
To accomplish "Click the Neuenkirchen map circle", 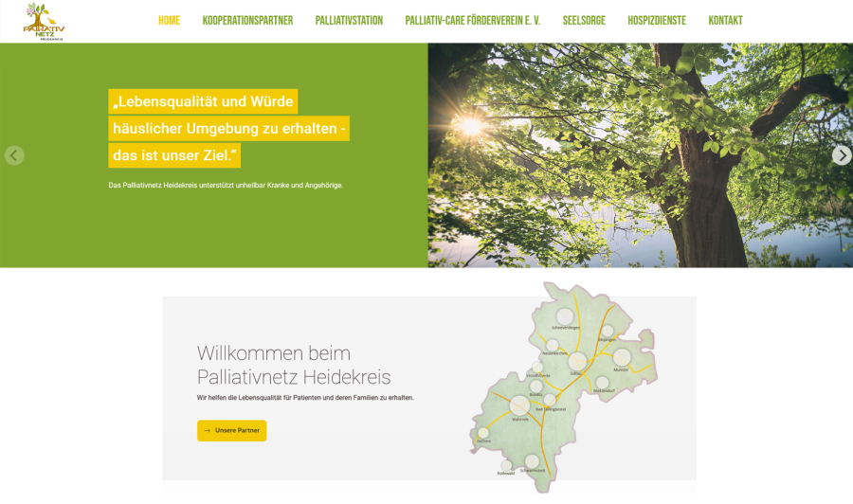I will (553, 345).
